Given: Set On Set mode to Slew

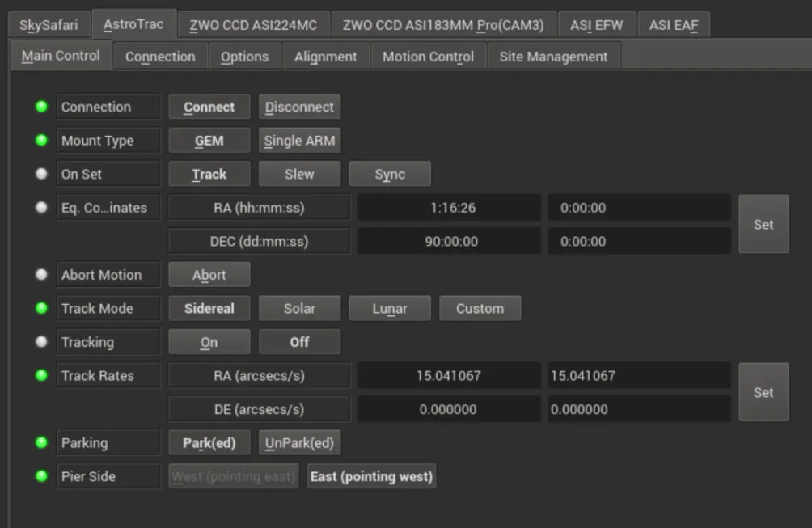Looking at the screenshot, I should pos(299,174).
